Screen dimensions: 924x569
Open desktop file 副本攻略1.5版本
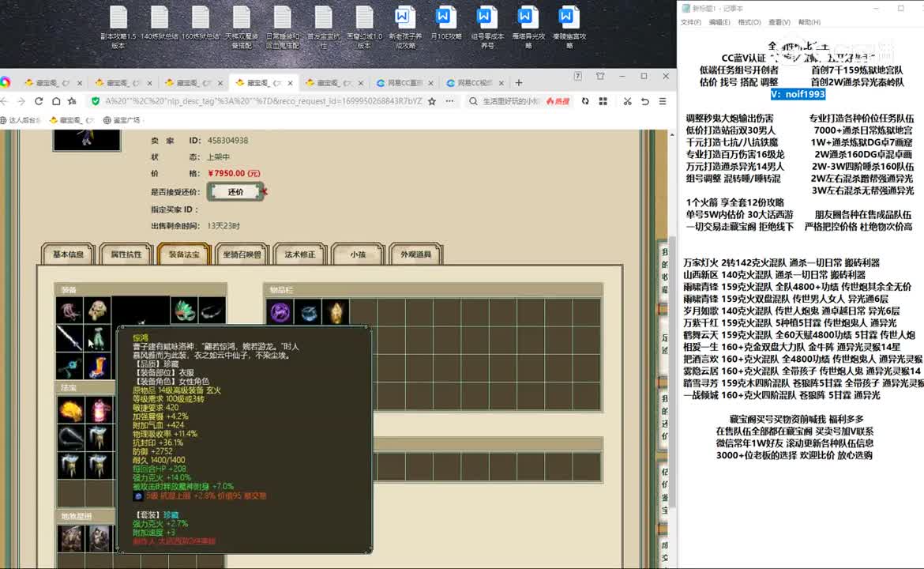118,27
